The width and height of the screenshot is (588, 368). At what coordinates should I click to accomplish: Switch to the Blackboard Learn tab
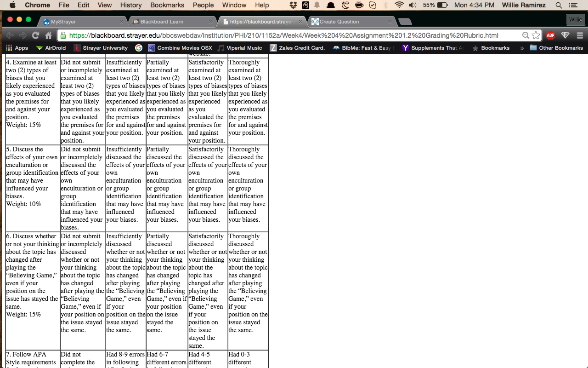tap(170, 22)
